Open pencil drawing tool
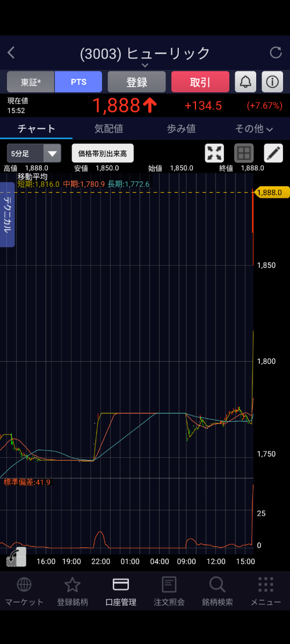The height and width of the screenshot is (644, 290). point(273,153)
